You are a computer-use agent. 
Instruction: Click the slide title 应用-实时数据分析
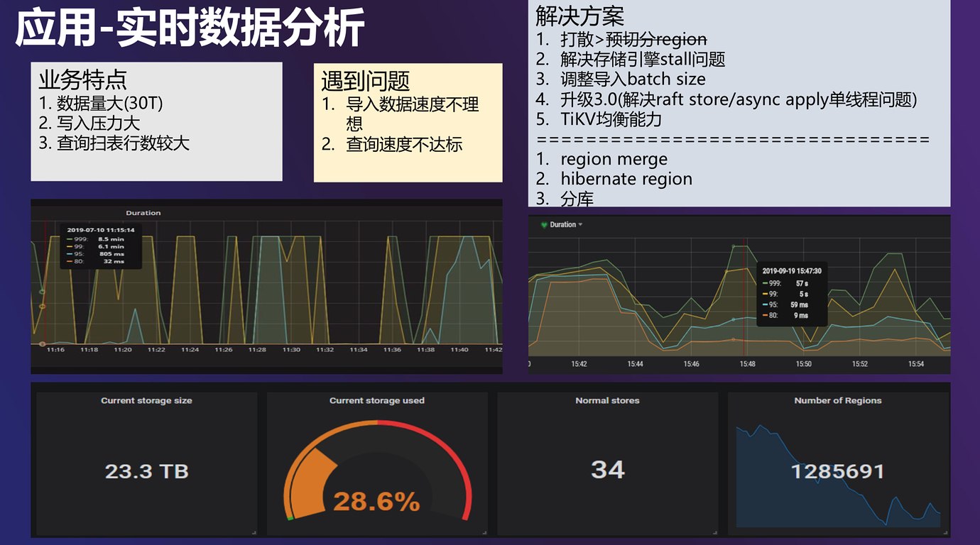pyautogui.click(x=190, y=28)
